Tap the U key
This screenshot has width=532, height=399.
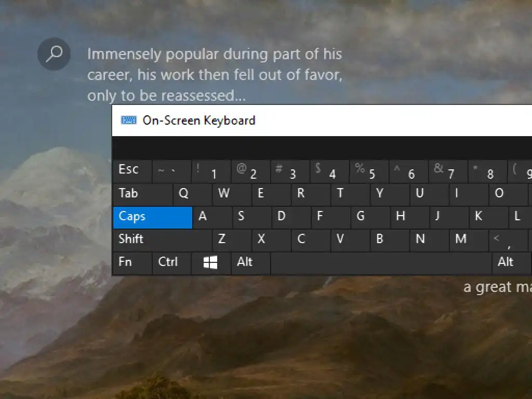(430, 194)
